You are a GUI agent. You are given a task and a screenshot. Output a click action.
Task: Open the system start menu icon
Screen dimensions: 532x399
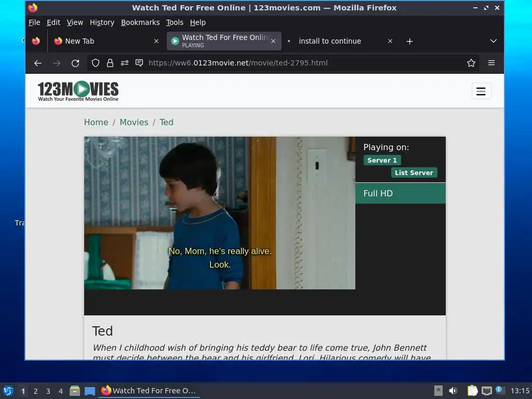click(x=8, y=391)
